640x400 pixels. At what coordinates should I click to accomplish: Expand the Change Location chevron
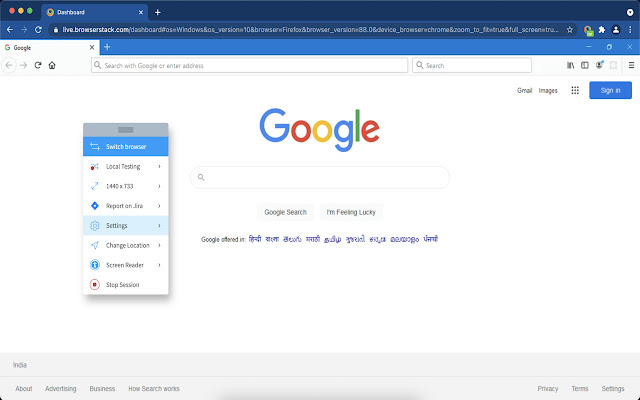(x=159, y=245)
